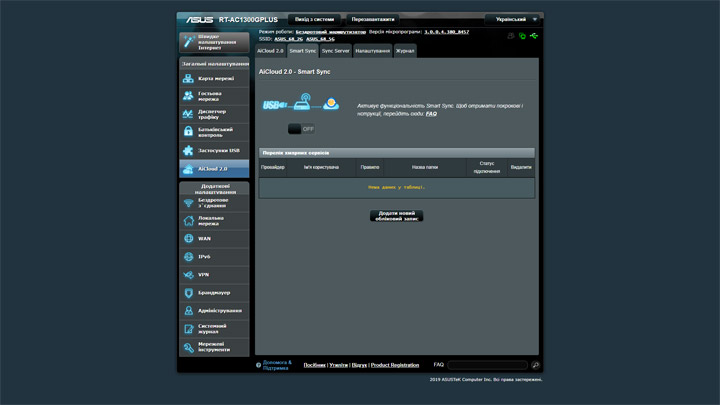Open the quick Internet setup wizard icon
The image size is (720, 405).
tap(188, 42)
